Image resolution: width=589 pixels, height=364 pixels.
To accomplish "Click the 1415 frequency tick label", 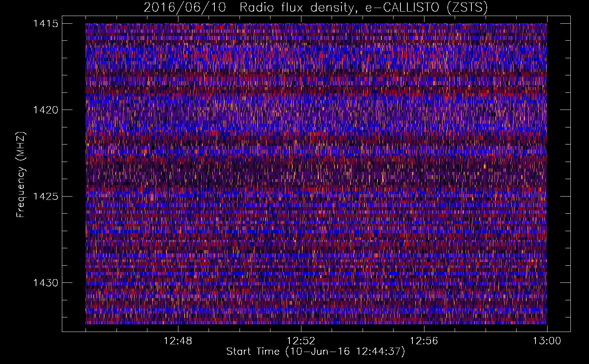I will click(x=46, y=24).
